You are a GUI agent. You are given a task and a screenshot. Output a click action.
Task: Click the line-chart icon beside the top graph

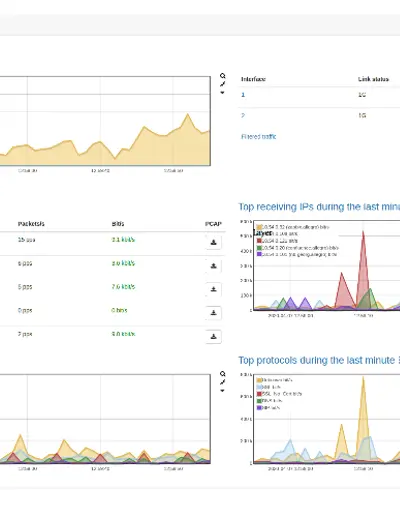(x=223, y=84)
